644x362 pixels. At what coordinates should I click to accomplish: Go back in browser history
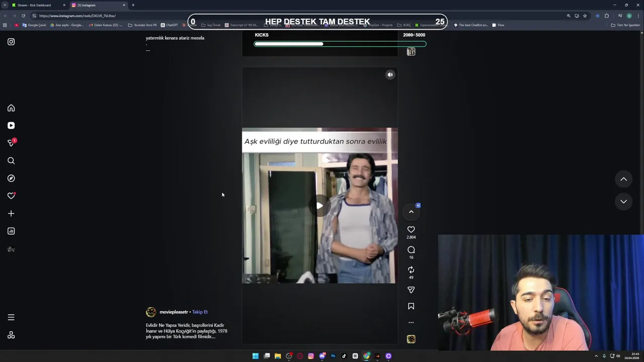point(5,16)
